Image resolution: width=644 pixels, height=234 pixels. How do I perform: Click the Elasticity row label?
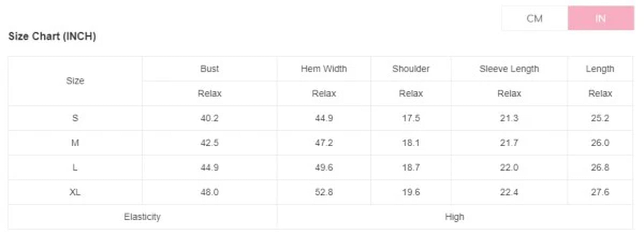[x=142, y=217]
